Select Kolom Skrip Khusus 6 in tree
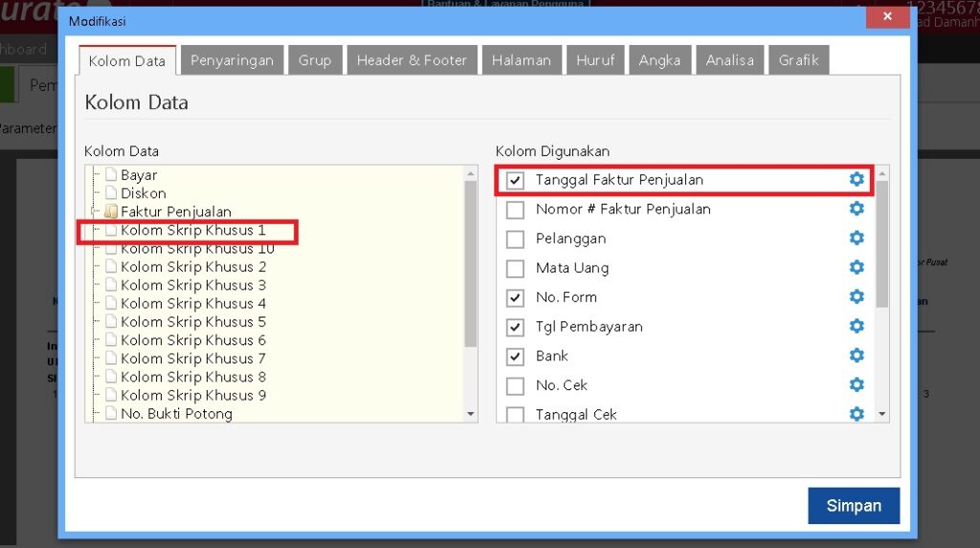This screenshot has width=980, height=548. click(193, 340)
